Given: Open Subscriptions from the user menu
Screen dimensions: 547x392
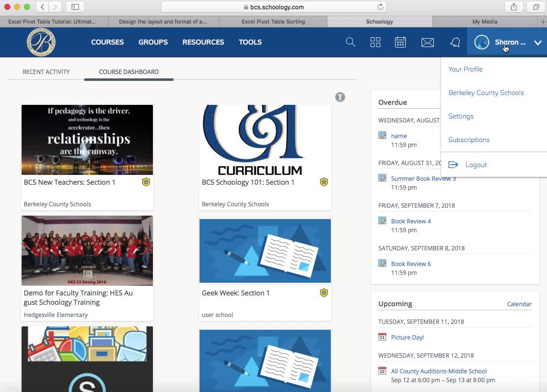Looking at the screenshot, I should click(469, 140).
